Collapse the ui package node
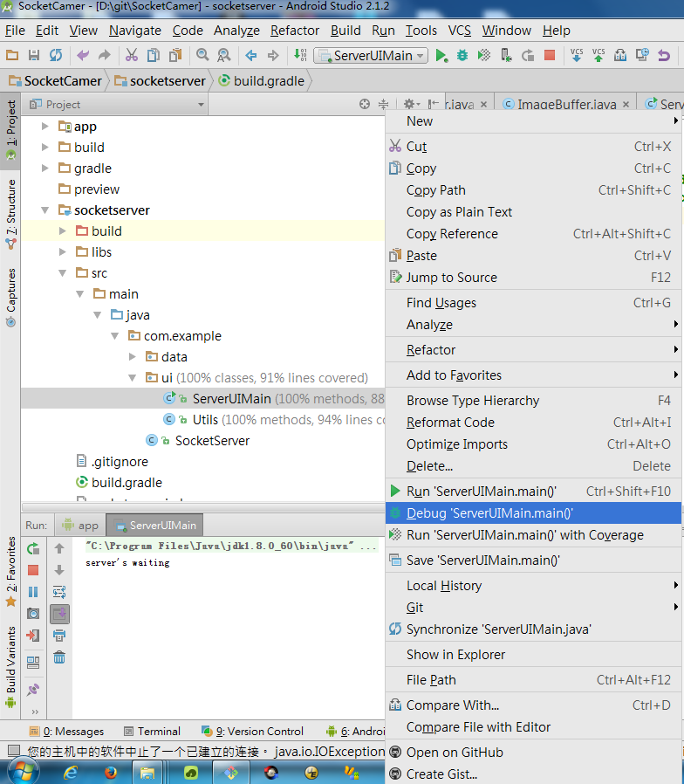The width and height of the screenshot is (684, 784). coord(132,377)
